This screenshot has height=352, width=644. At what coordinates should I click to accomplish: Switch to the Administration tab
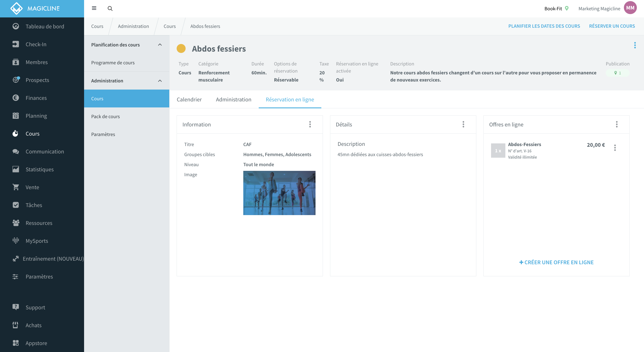(233, 99)
